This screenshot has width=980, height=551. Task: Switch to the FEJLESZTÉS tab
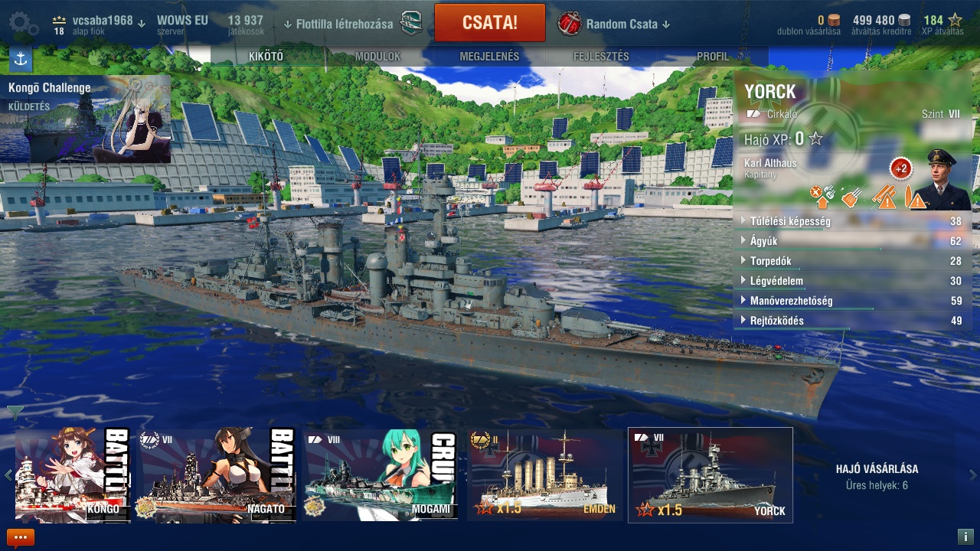tap(601, 57)
